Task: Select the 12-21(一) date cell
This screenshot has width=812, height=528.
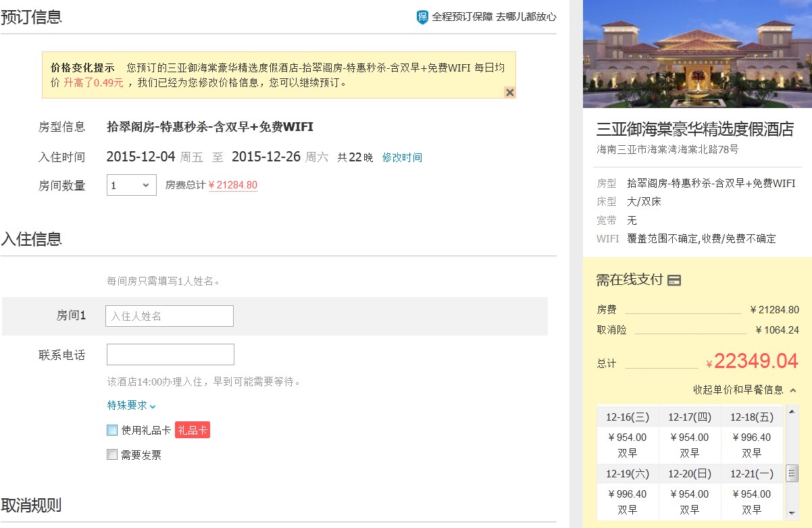Action: point(752,474)
